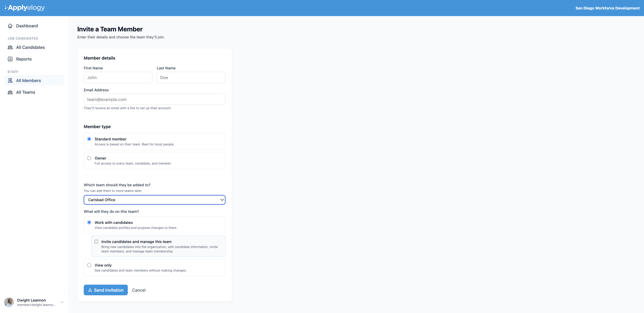
Task: Open Dashboard in the sidebar
Action: pyautogui.click(x=34, y=26)
